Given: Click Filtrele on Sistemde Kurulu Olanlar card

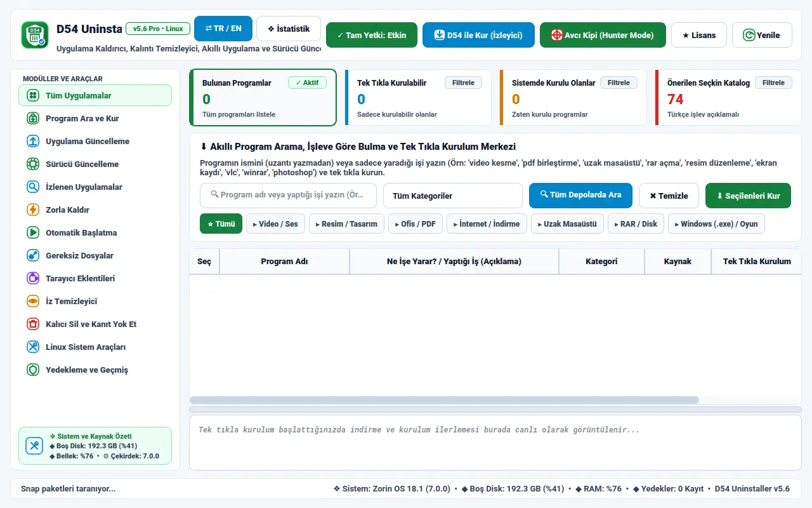Looking at the screenshot, I should pos(619,83).
